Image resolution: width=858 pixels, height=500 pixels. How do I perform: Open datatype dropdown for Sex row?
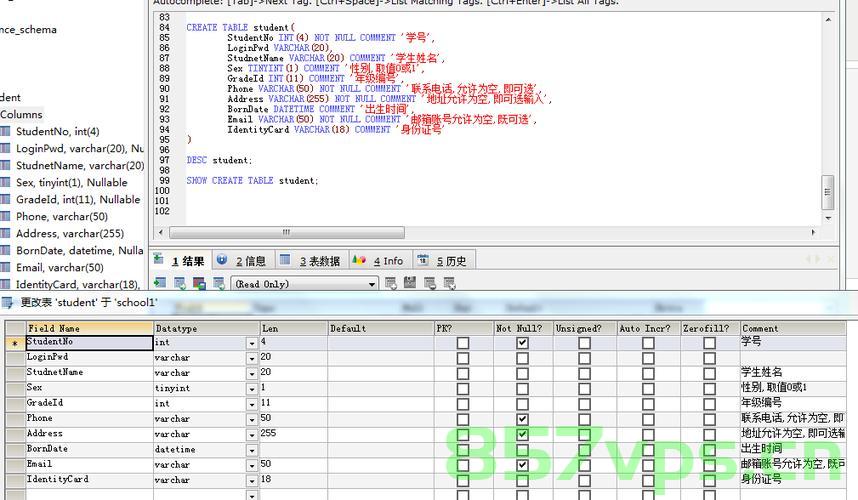[x=252, y=389]
